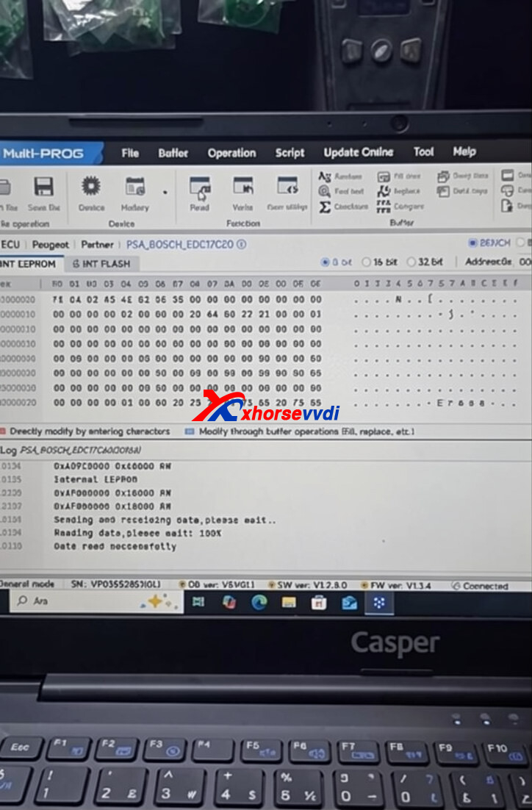
Task: Click the Partner breadcrumb
Action: 97,245
